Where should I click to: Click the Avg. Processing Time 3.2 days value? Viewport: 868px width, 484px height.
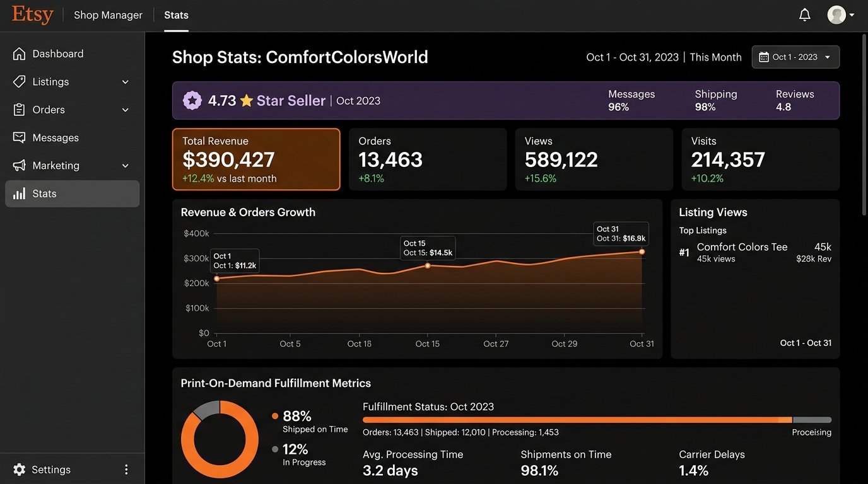[390, 470]
